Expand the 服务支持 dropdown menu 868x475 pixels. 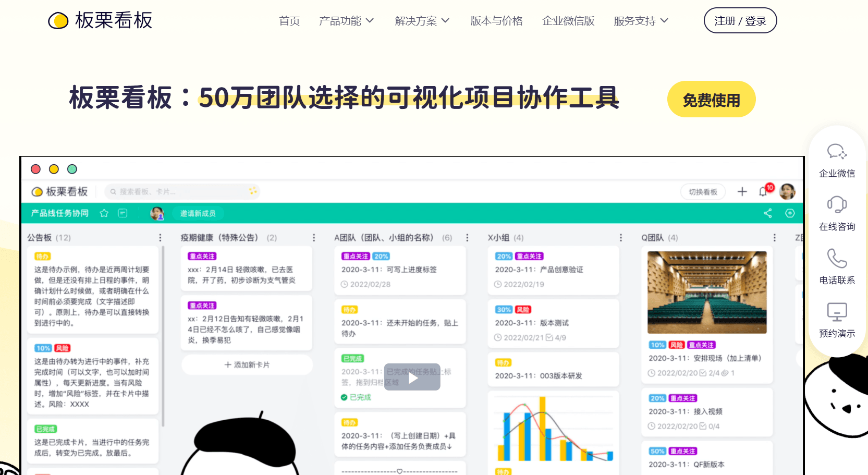(641, 21)
